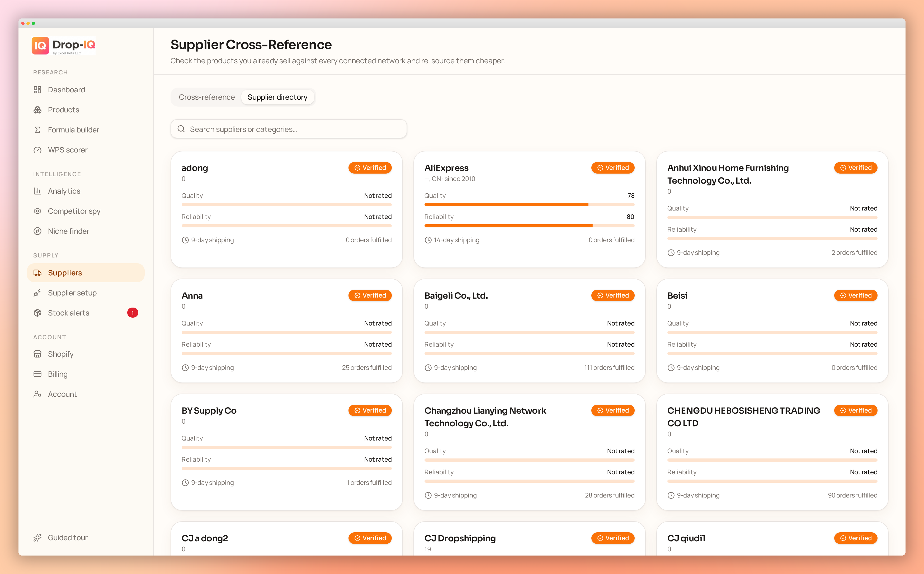Screen dimensions: 924x574
Task: Click '14-day shipping' on AliExpress card
Action: [457, 240]
